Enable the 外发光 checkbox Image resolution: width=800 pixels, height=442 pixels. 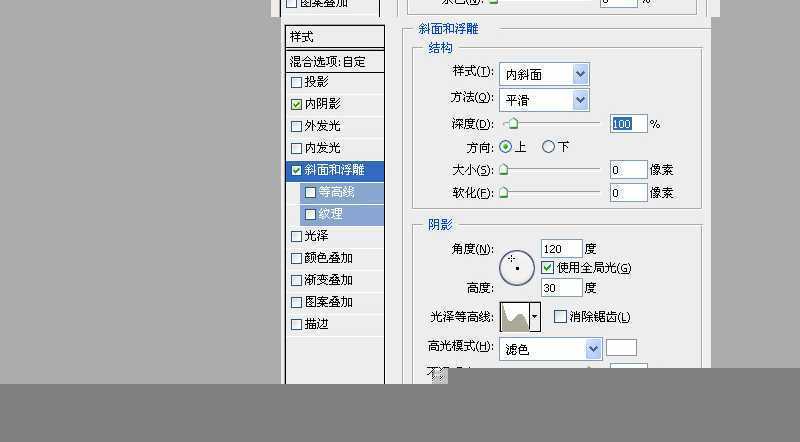click(x=296, y=126)
